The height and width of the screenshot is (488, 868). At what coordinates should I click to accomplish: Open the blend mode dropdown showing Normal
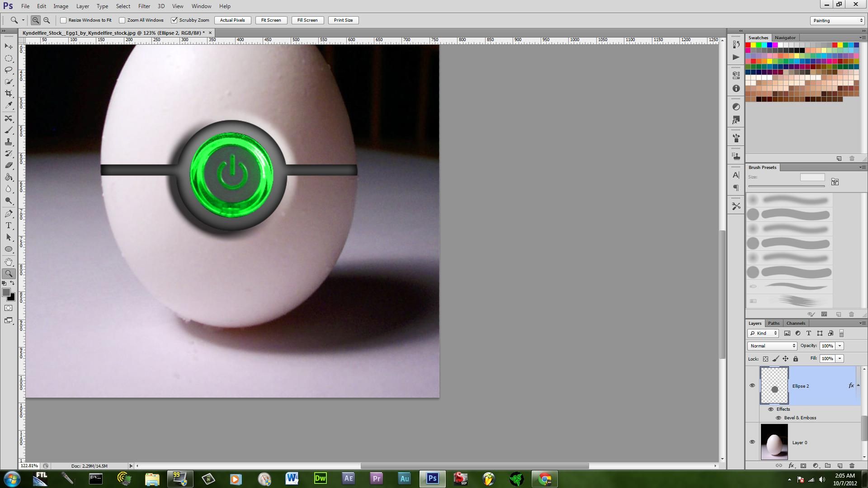771,346
